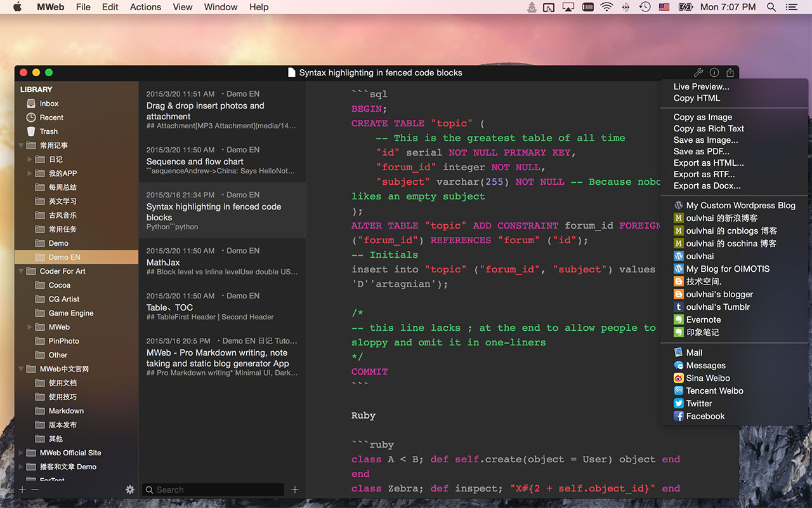
Task: Select the Inbox in the library sidebar
Action: pos(50,103)
